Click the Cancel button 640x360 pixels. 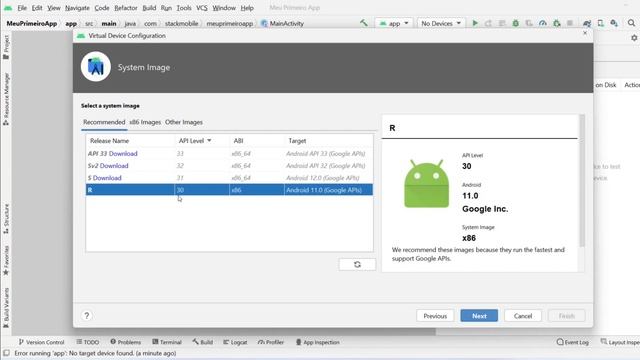523,316
